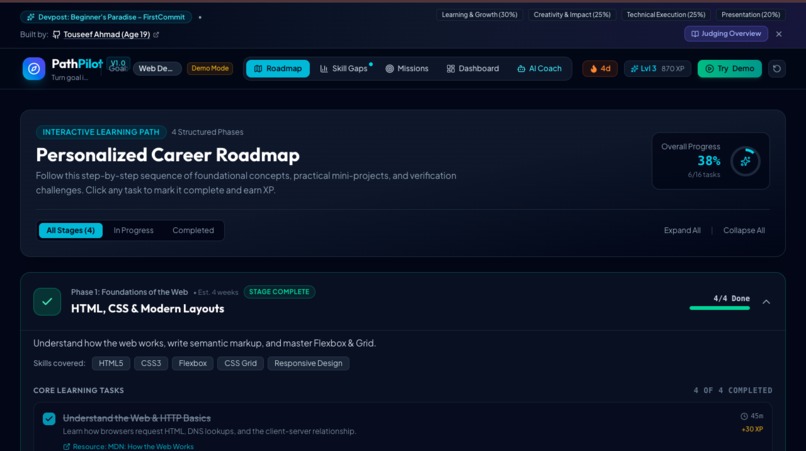
Task: Select the Presentation (20%) criterion
Action: click(x=750, y=14)
